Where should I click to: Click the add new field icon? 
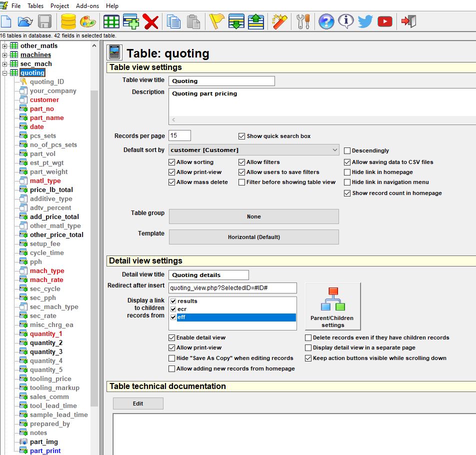(131, 21)
